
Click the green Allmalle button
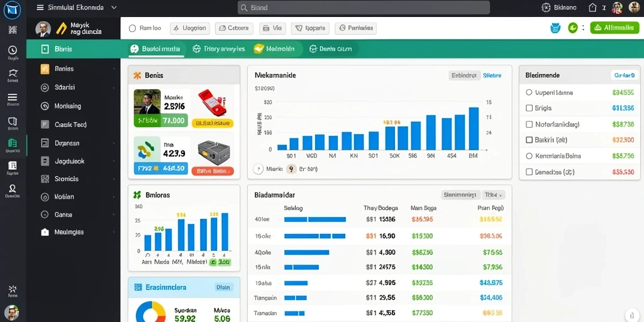(614, 28)
